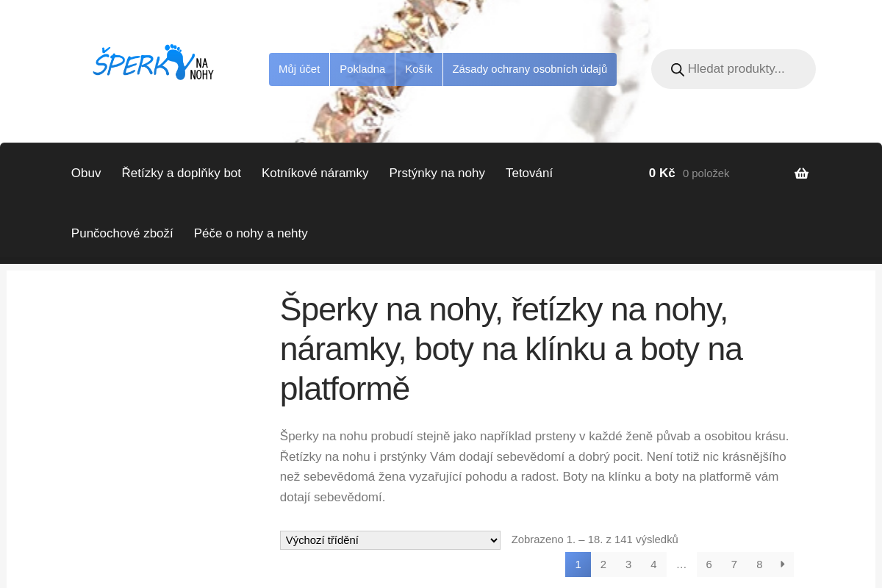Open Zásady ochrany osobních údajů page

coord(530,69)
